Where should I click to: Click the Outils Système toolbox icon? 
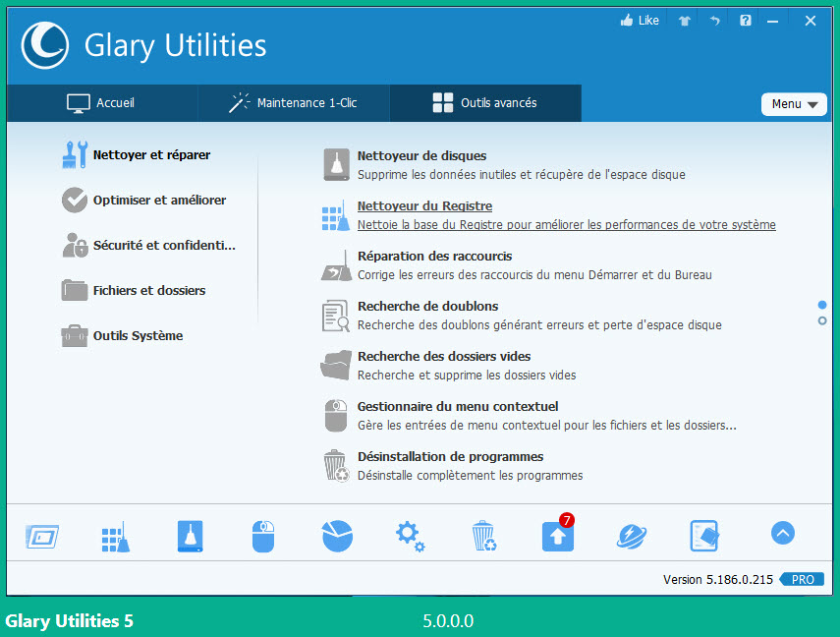[x=75, y=335]
